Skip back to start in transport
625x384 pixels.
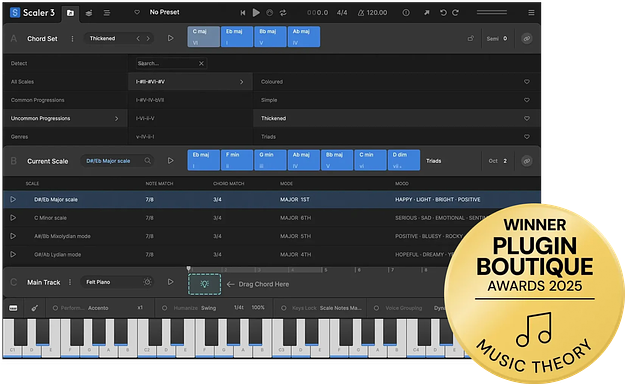pyautogui.click(x=243, y=13)
